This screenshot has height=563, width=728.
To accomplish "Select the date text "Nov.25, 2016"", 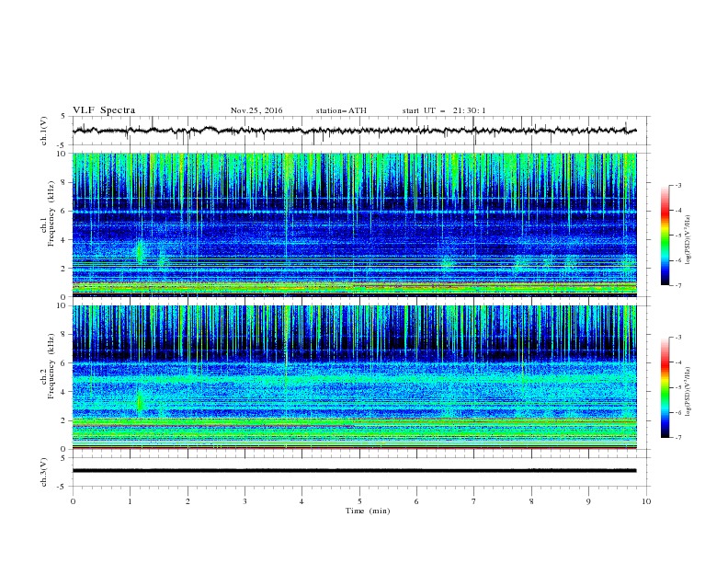I will point(256,110).
